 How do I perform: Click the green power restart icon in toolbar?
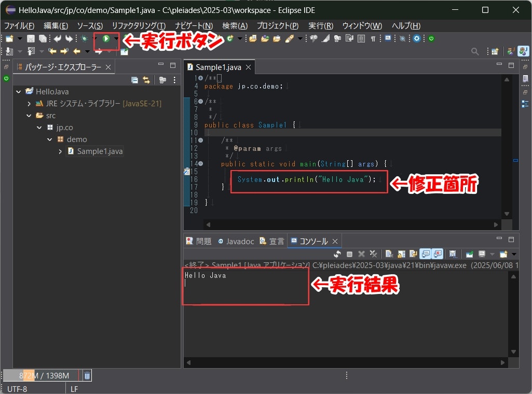[x=431, y=38]
